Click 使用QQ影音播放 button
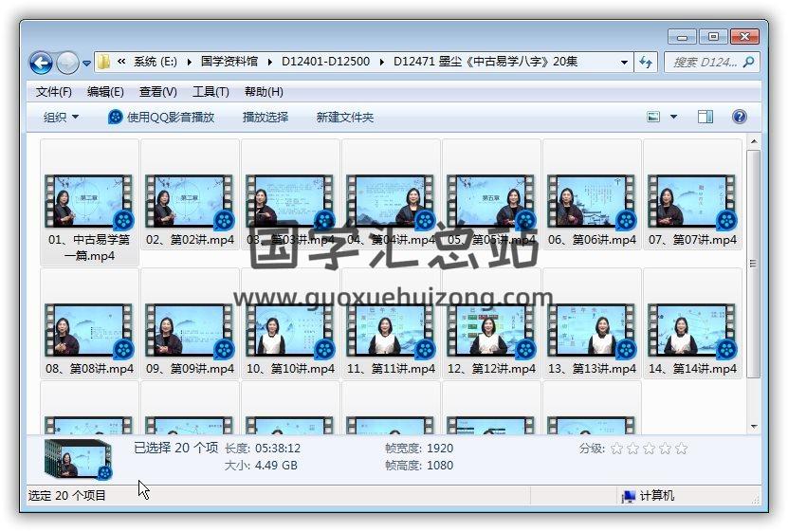The image size is (788, 532). [161, 117]
